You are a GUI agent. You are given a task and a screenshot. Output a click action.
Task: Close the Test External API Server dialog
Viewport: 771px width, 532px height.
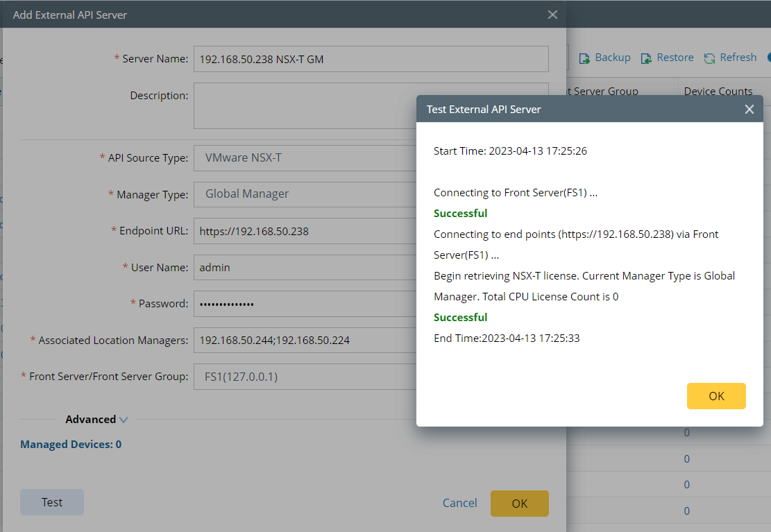749,110
